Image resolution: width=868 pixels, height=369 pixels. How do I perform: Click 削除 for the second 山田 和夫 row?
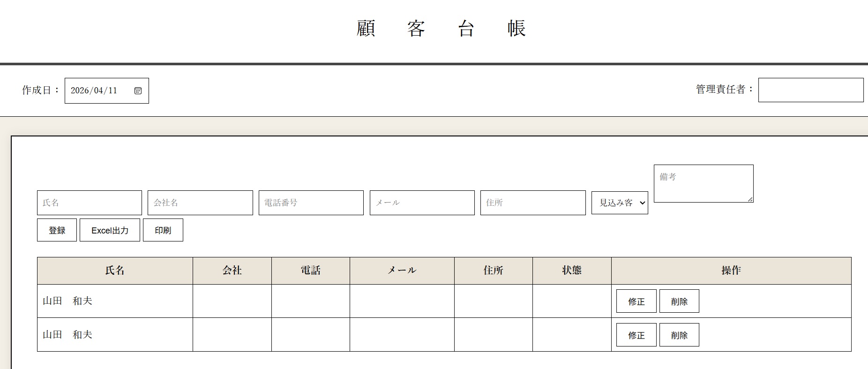point(679,335)
